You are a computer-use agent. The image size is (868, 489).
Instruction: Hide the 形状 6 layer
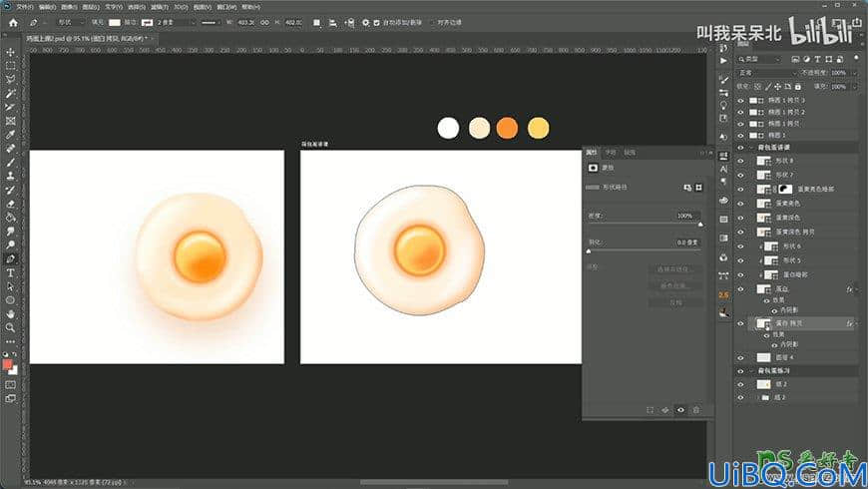(x=740, y=246)
